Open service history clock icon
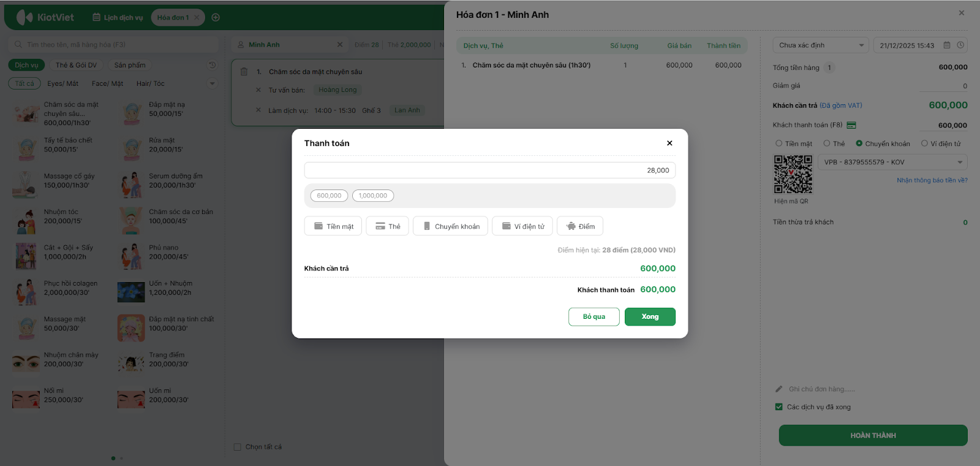 (x=212, y=65)
